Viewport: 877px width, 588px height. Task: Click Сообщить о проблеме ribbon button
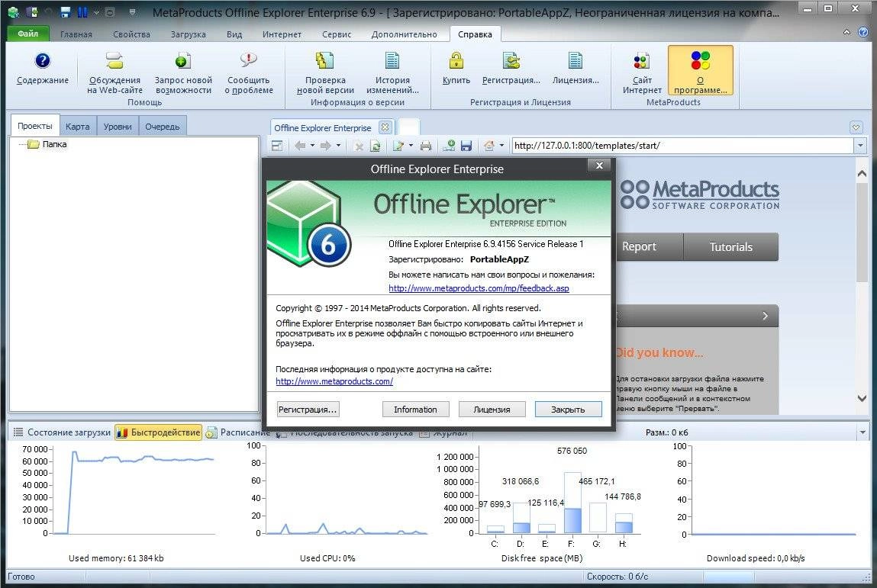[249, 72]
